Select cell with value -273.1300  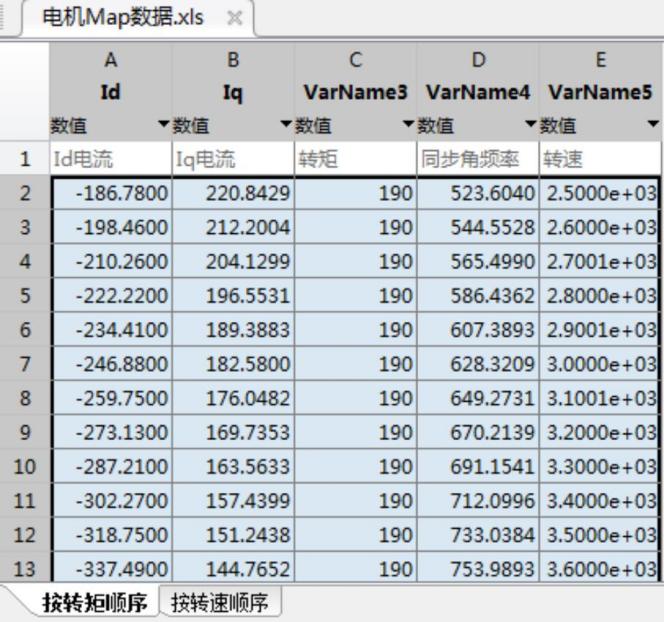click(112, 432)
